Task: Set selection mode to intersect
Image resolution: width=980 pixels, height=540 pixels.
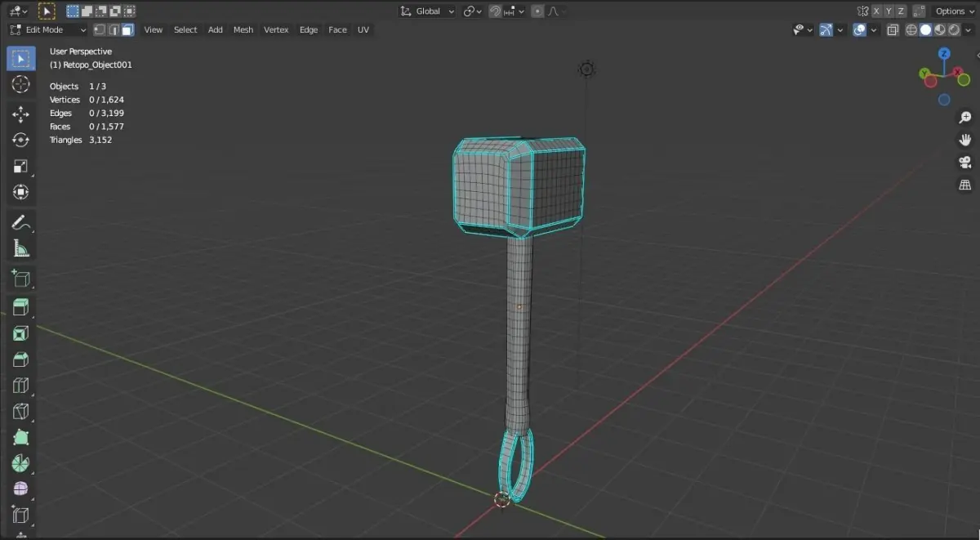Action: point(129,11)
